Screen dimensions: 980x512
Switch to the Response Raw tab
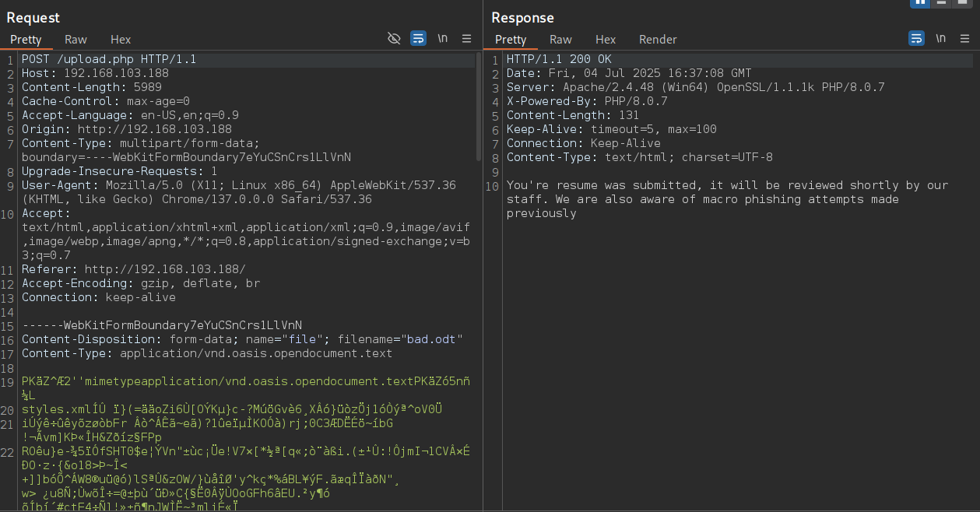pyautogui.click(x=560, y=39)
